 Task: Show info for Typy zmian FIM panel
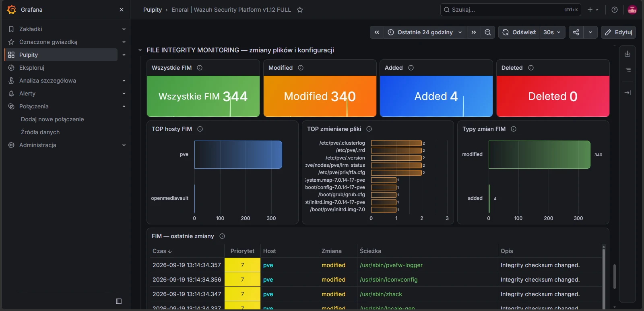coord(514,129)
